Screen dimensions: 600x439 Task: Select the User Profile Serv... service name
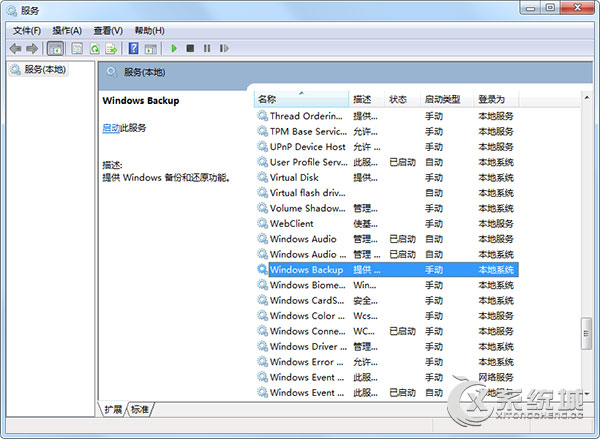coord(308,162)
